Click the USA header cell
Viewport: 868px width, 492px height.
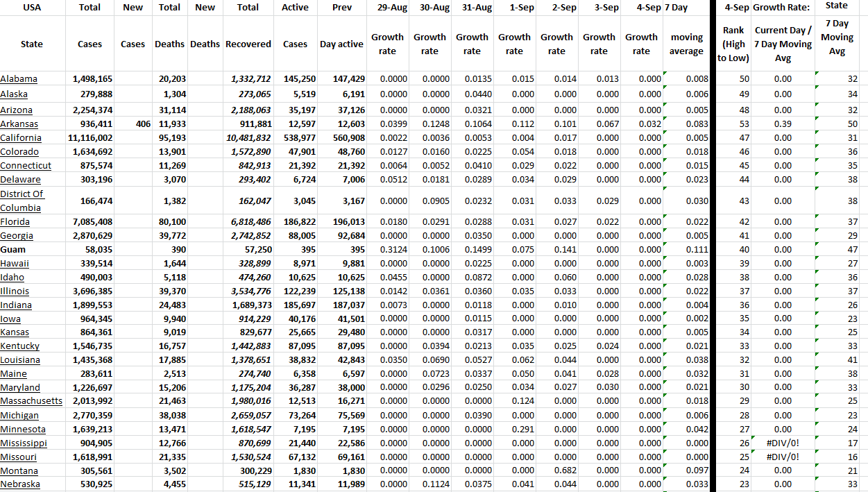(x=32, y=8)
